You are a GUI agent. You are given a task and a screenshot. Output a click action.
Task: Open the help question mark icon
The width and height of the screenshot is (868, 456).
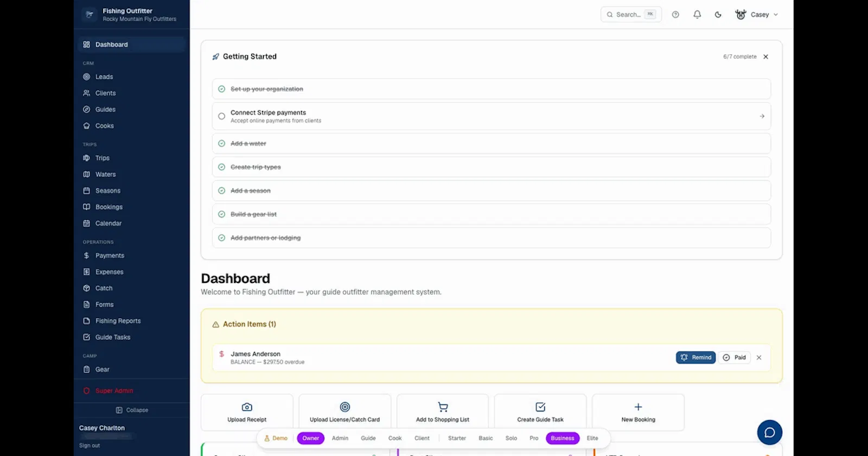coord(675,15)
